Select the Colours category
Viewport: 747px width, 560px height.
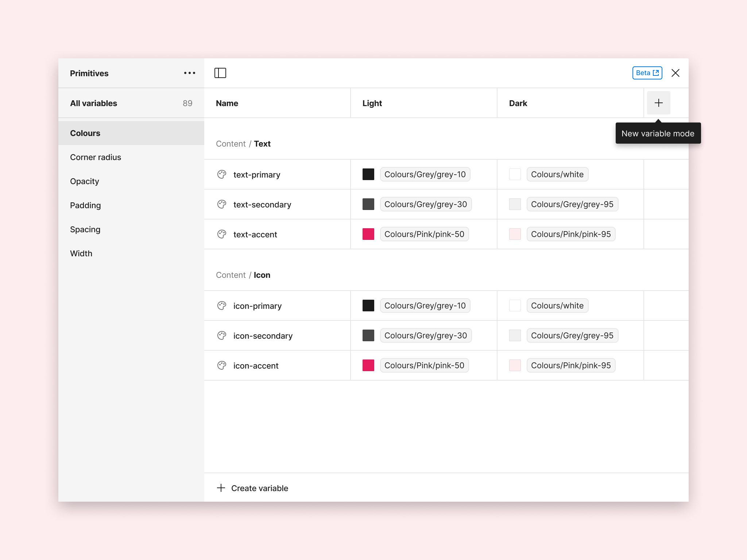pyautogui.click(x=84, y=133)
